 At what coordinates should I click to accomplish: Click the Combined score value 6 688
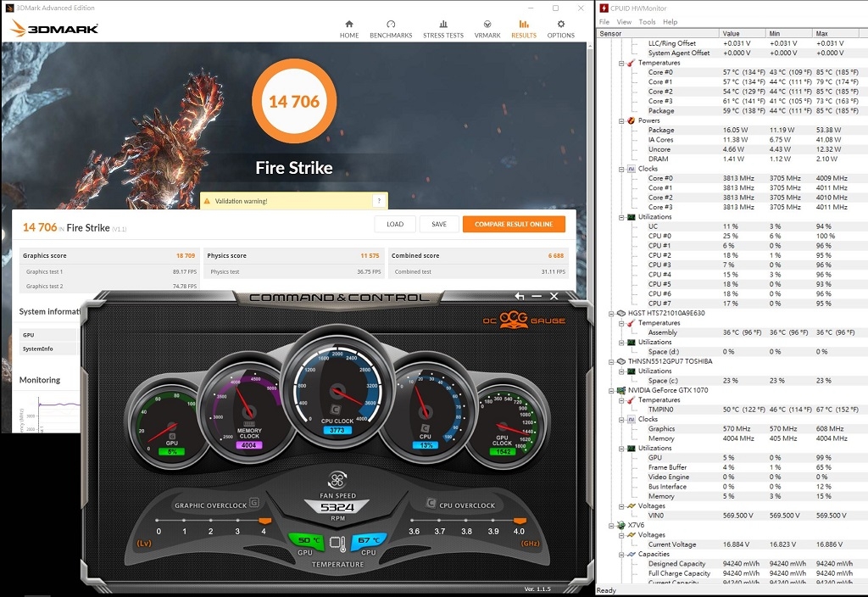point(556,255)
